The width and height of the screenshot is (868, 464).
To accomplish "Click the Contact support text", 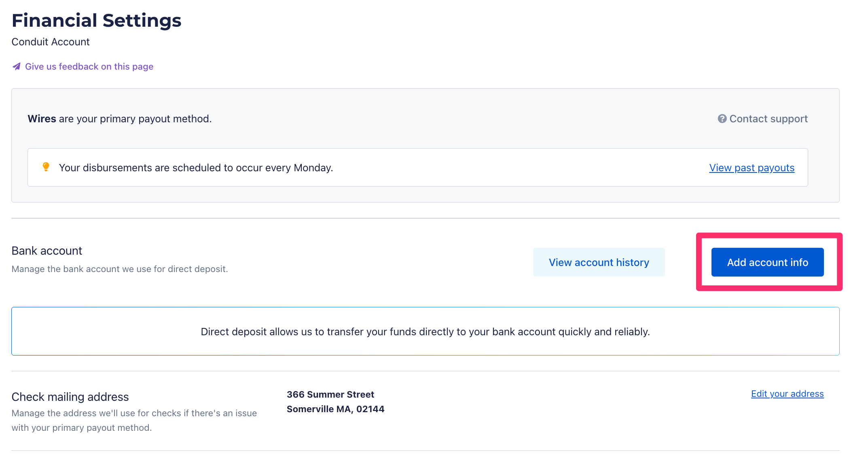I will coord(768,119).
